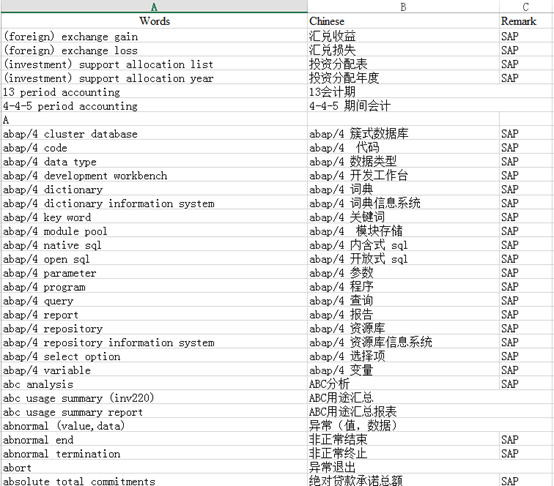Click 'abc usage summary (inv220)' cell
Screen dimensions: 554x486
click(x=154, y=398)
